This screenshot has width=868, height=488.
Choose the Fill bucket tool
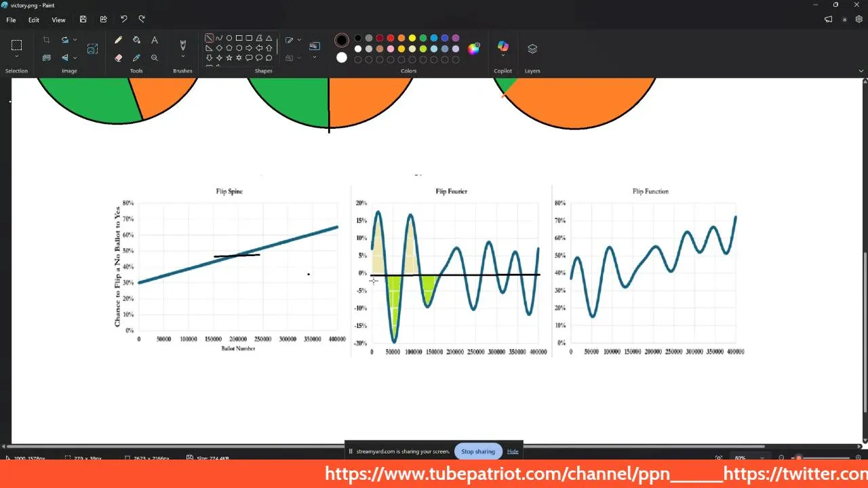tap(136, 41)
